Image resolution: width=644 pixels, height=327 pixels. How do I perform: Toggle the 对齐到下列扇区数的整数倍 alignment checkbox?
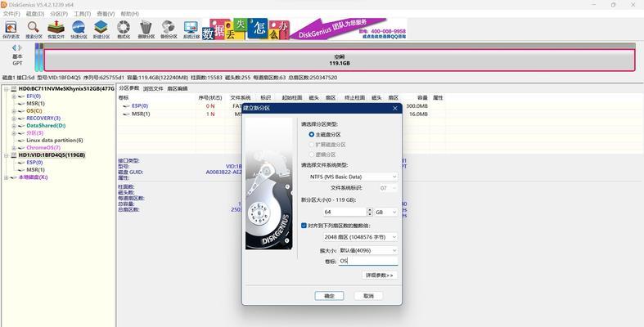click(x=304, y=226)
